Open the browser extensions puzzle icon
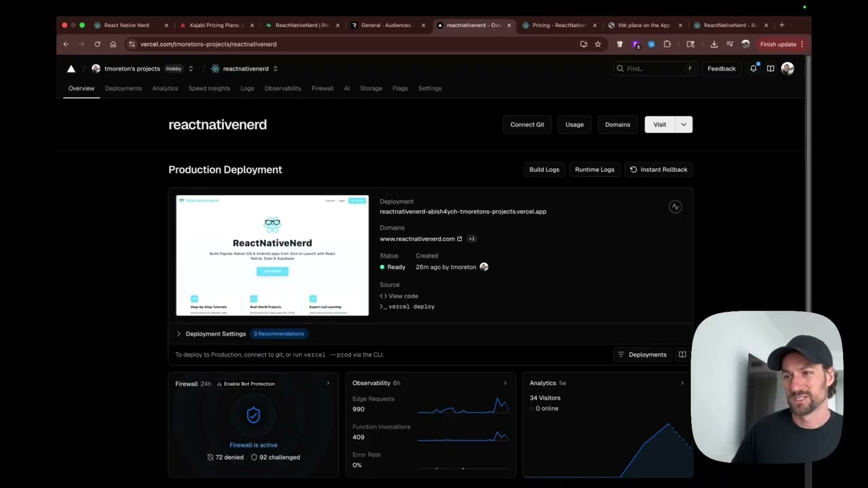The image size is (868, 488). (667, 44)
